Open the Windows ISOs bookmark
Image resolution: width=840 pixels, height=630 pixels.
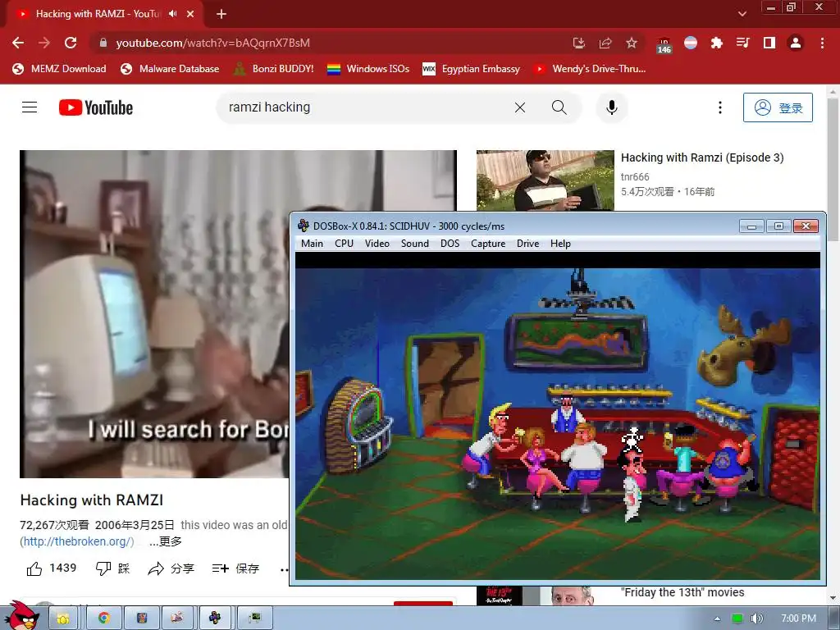[x=368, y=69]
